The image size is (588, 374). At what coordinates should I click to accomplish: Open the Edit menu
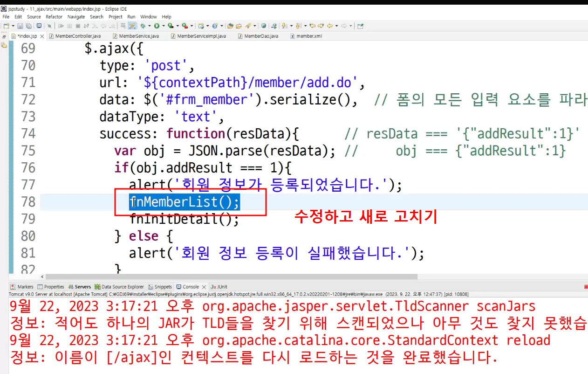18,17
